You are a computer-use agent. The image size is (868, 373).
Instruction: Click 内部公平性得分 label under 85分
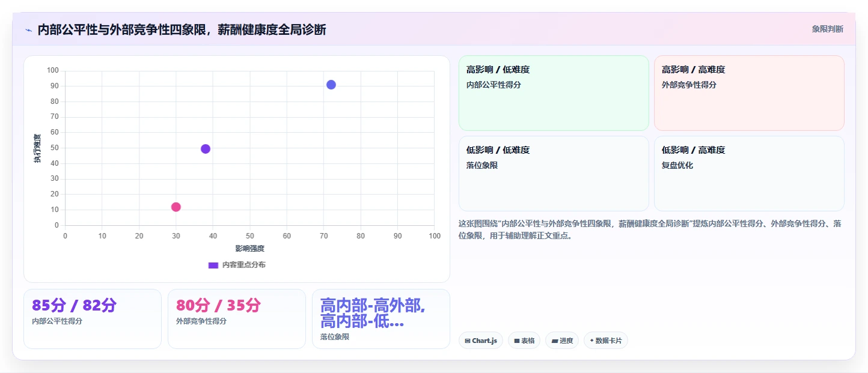(x=57, y=321)
